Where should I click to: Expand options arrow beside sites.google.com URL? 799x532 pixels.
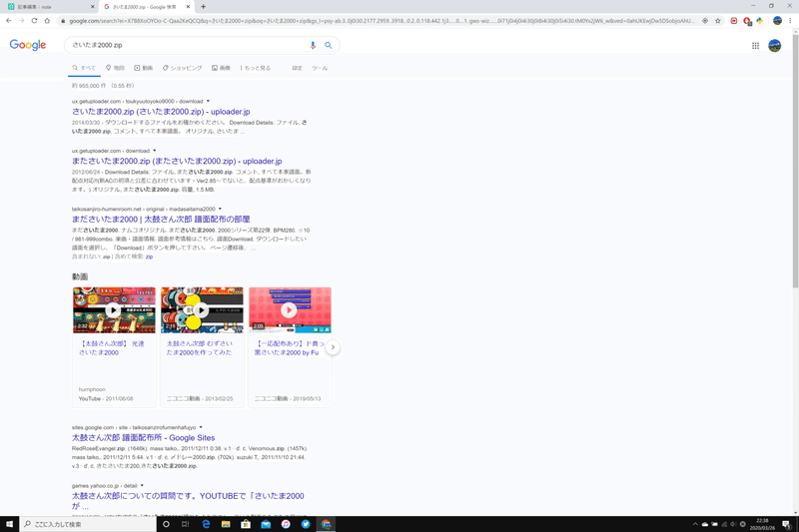coord(201,427)
